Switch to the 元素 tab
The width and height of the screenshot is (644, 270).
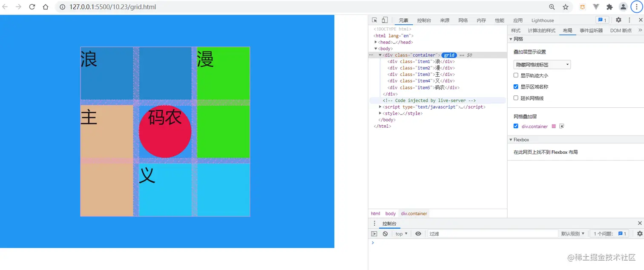403,20
